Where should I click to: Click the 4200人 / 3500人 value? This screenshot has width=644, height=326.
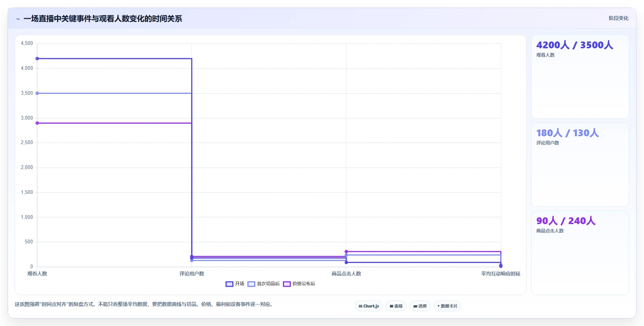coord(575,45)
